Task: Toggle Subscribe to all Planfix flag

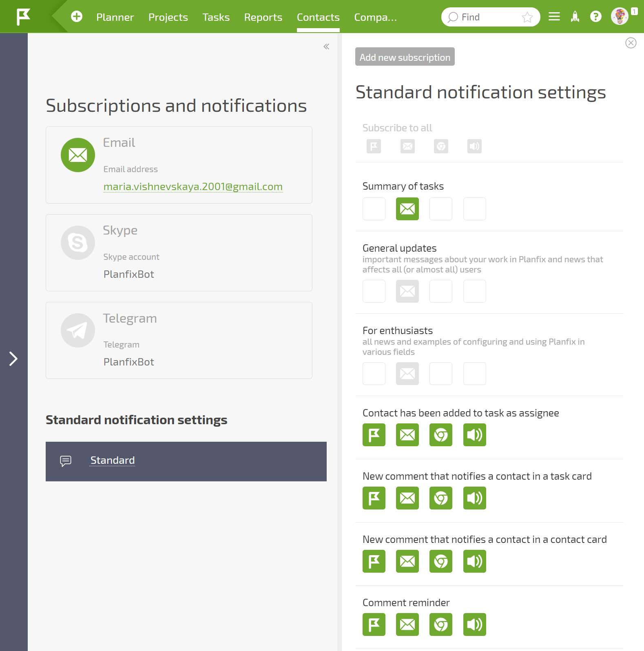Action: pos(374,146)
